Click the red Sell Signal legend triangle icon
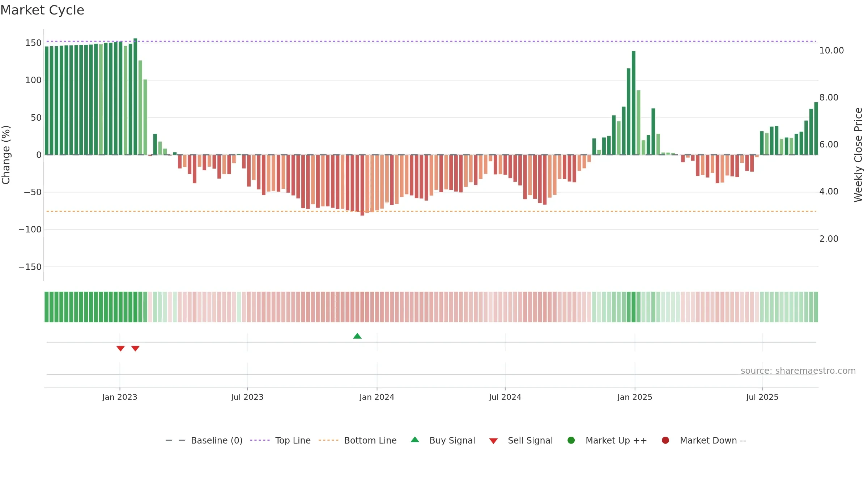Image resolution: width=868 pixels, height=488 pixels. [x=493, y=441]
